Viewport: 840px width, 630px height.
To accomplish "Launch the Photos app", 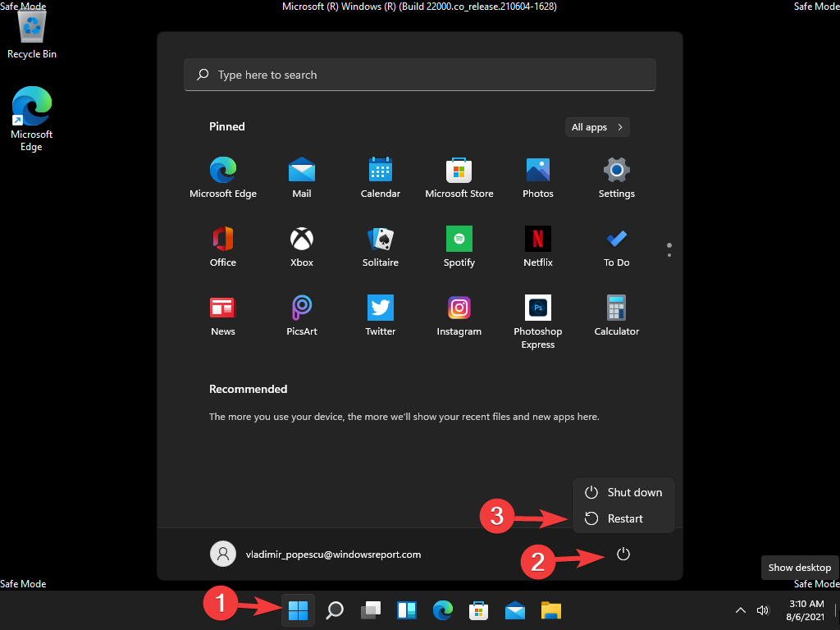I will pyautogui.click(x=538, y=177).
